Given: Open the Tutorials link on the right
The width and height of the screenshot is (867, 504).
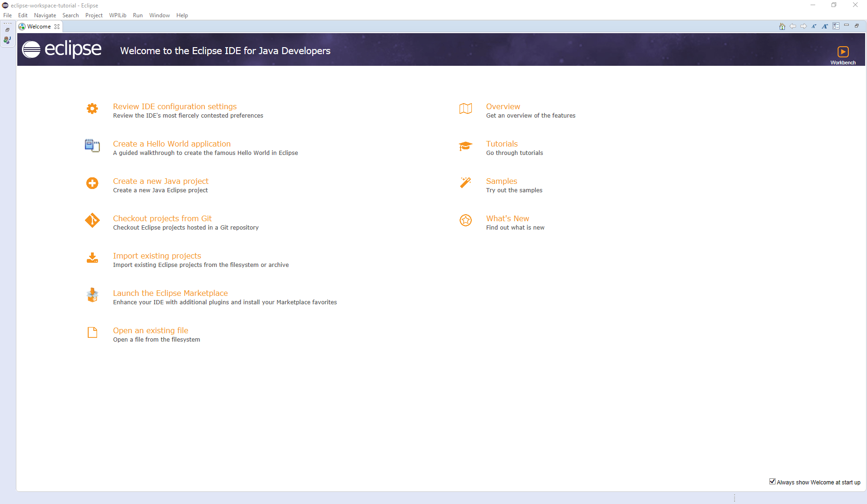Looking at the screenshot, I should [502, 144].
